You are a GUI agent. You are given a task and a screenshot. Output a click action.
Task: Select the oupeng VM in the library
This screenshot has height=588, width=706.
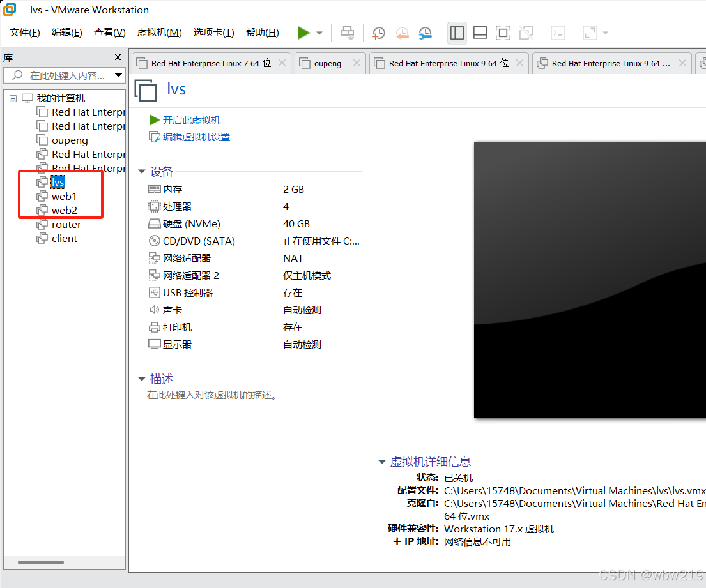(70, 140)
